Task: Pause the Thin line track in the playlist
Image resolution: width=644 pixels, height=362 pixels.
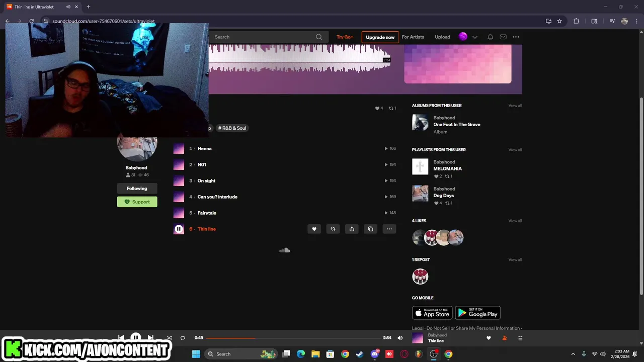Action: pyautogui.click(x=179, y=229)
